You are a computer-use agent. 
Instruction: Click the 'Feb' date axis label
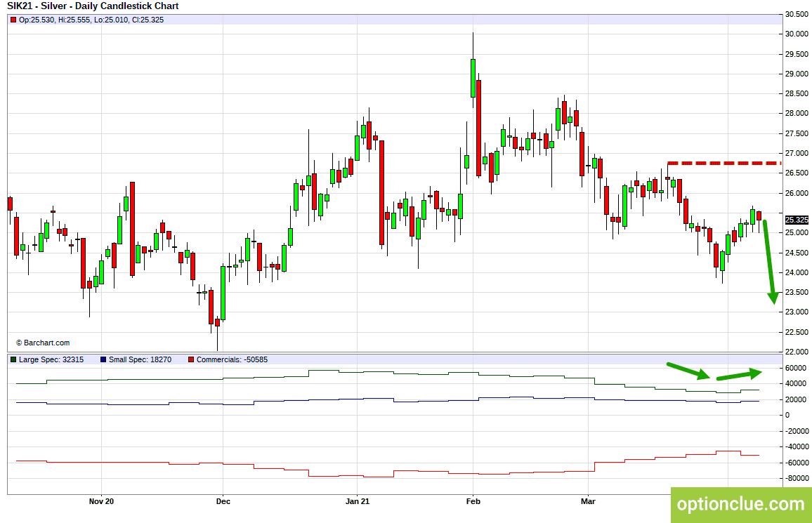click(x=473, y=501)
